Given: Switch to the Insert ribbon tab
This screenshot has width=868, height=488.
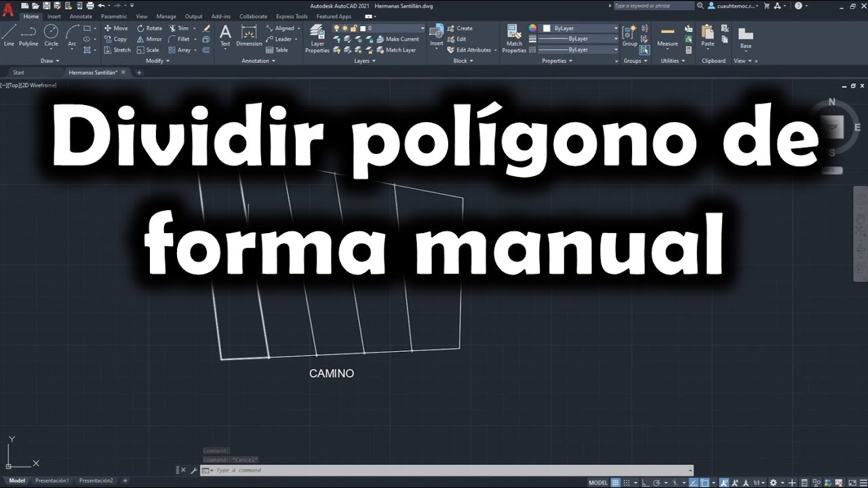Looking at the screenshot, I should click(x=54, y=16).
